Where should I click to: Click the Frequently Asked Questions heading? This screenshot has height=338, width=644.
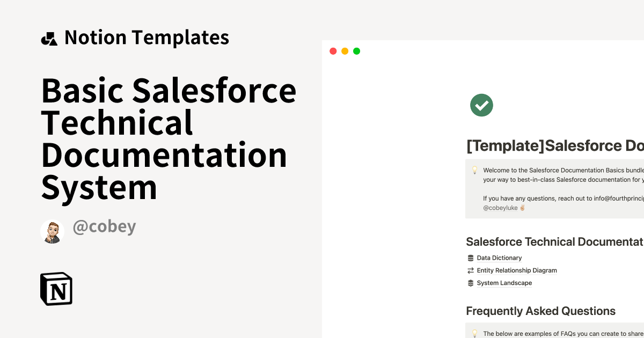540,311
